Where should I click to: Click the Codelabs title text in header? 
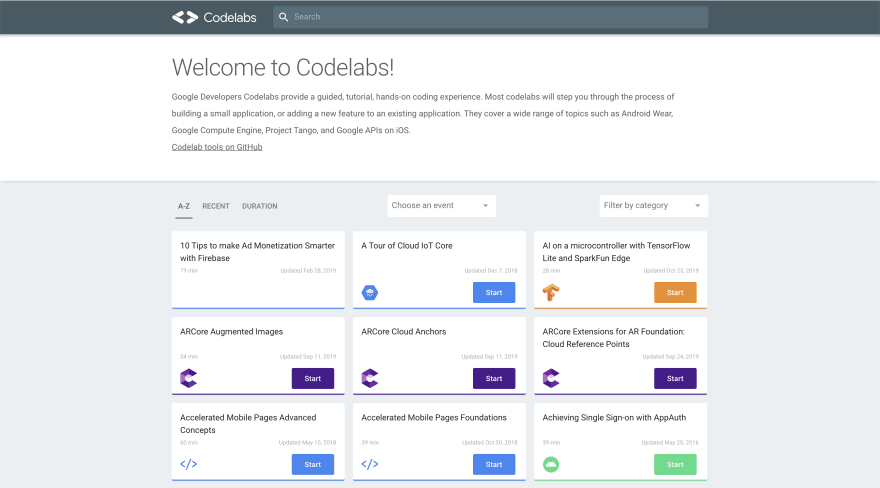point(230,17)
